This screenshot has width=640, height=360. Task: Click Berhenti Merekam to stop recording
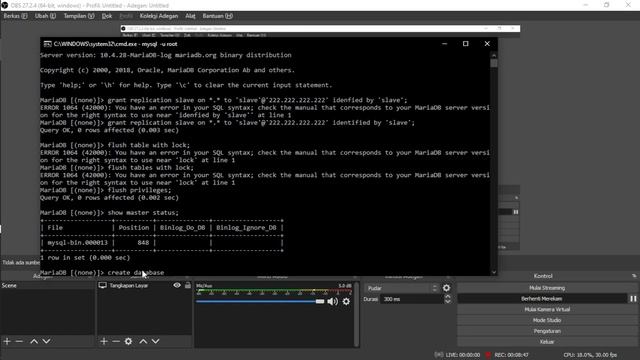[542, 299]
